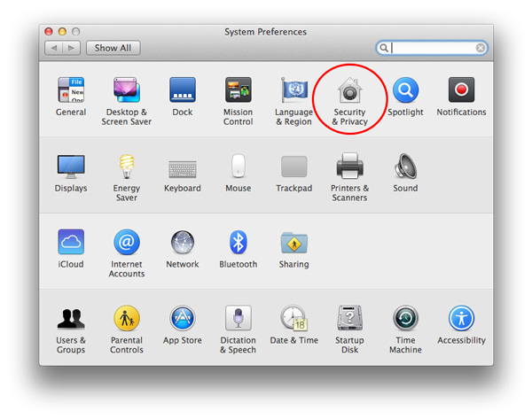This screenshot has height=419, width=532.
Task: Go back with the left arrow button
Action: (53, 48)
